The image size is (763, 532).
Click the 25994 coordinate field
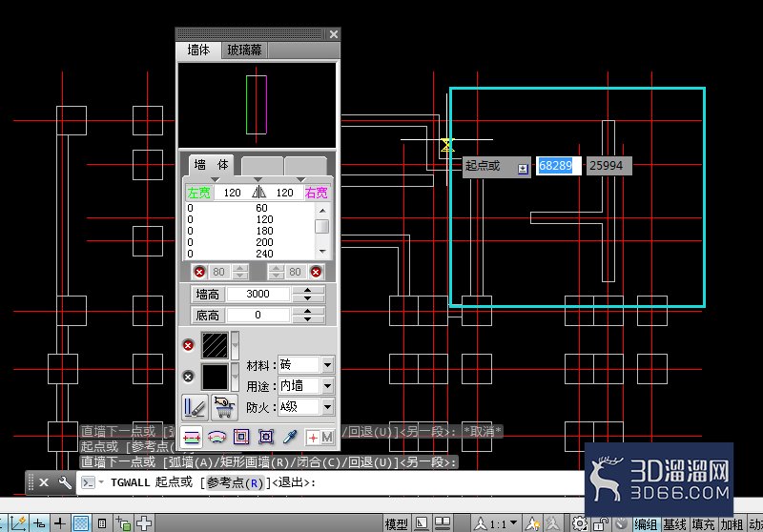click(x=608, y=166)
